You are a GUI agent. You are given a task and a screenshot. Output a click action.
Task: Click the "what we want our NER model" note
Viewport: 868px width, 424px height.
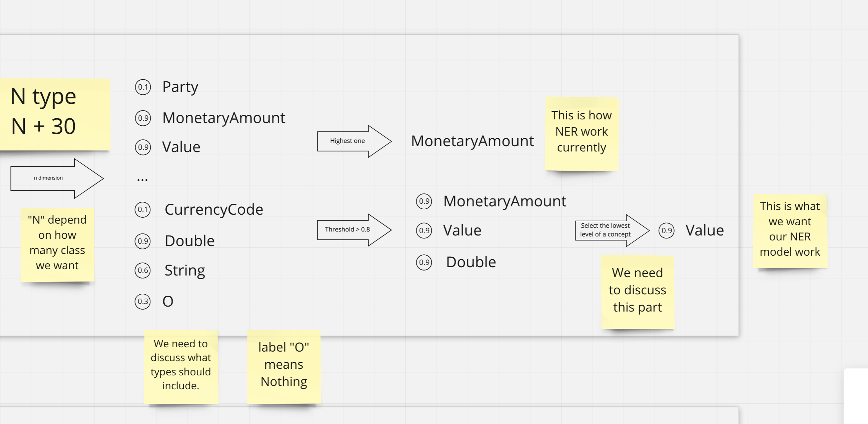[x=789, y=231]
